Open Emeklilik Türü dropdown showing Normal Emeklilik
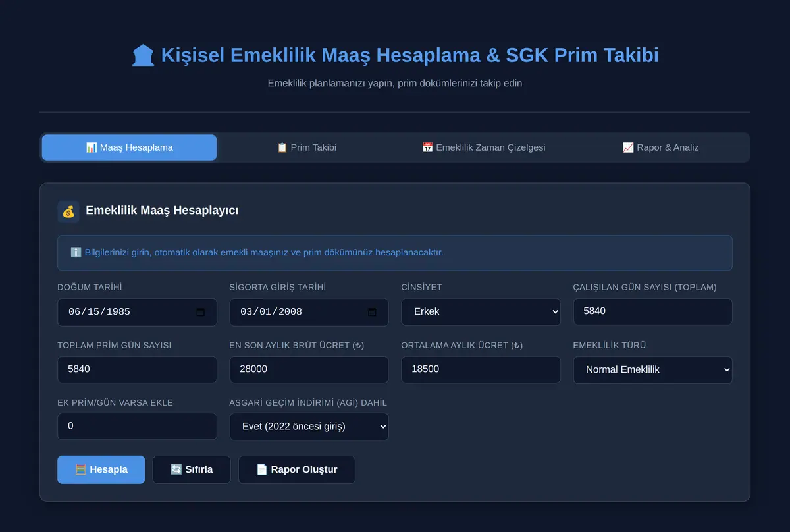The height and width of the screenshot is (532, 790). (652, 369)
